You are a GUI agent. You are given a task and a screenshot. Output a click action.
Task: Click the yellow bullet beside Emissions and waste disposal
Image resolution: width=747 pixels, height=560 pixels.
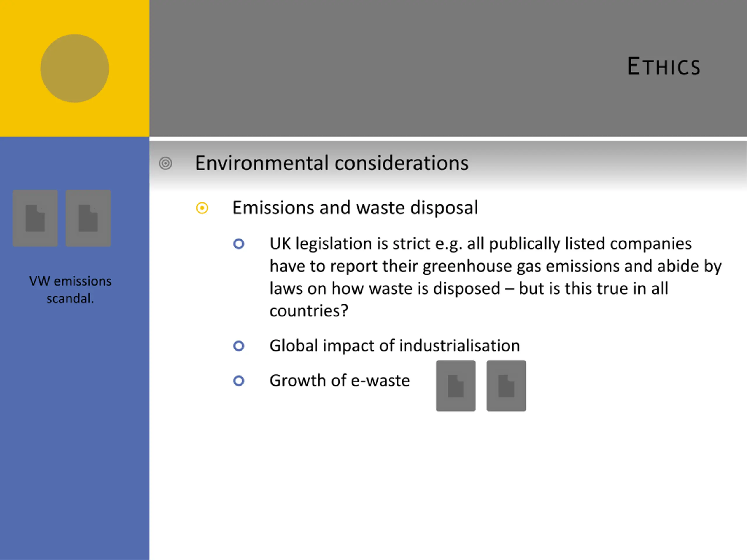click(x=202, y=208)
